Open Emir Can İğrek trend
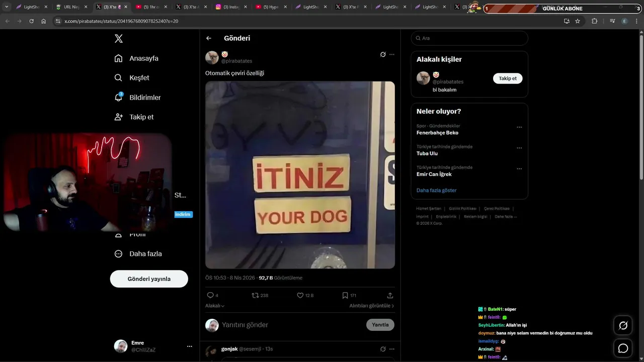The height and width of the screenshot is (362, 644). 434,174
